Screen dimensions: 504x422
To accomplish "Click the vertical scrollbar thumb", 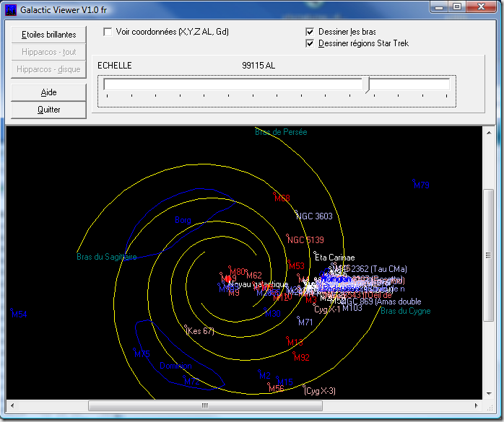I will click(489, 255).
